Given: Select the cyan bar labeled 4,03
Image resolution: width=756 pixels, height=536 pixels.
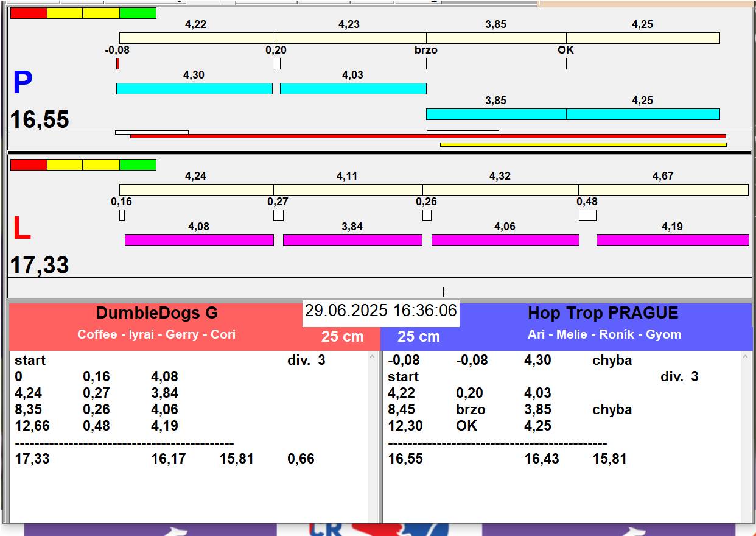Looking at the screenshot, I should 353,88.
